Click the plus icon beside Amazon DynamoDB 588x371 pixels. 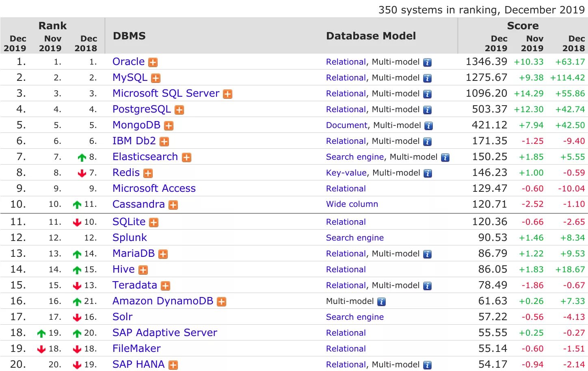pyautogui.click(x=222, y=302)
